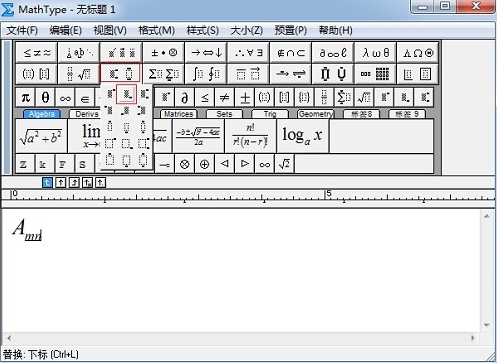This screenshot has width=497, height=363.
Task: Insert the θ symbol from small bar
Action: coord(45,98)
